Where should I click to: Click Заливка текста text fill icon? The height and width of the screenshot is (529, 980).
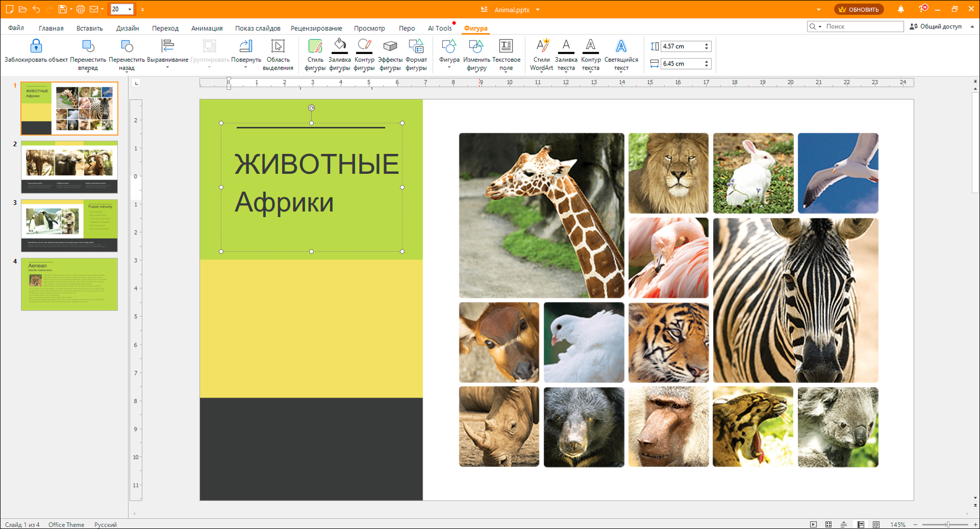[x=566, y=46]
